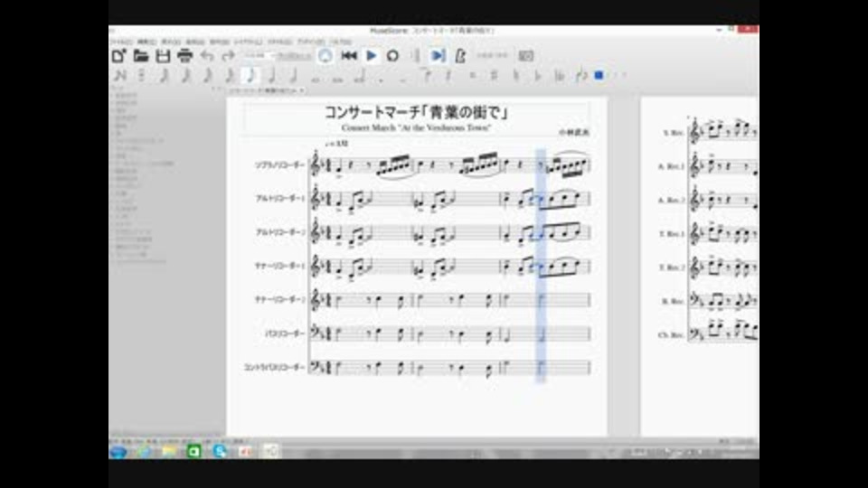The height and width of the screenshot is (488, 868).
Task: Apply double flat accidental
Action: (559, 75)
